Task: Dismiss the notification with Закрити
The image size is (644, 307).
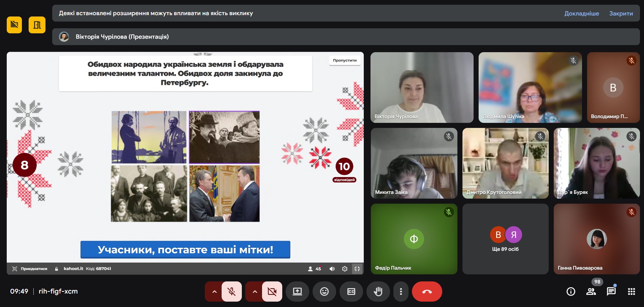Action: [621, 13]
